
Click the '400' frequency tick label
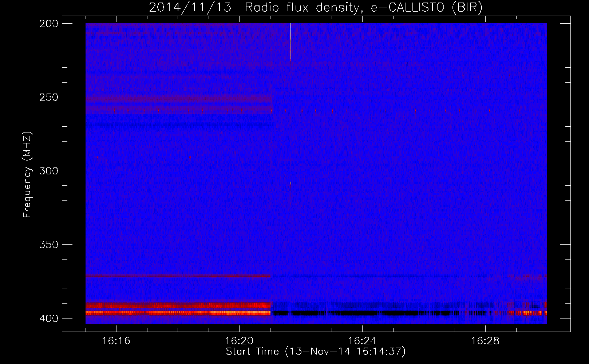(49, 318)
